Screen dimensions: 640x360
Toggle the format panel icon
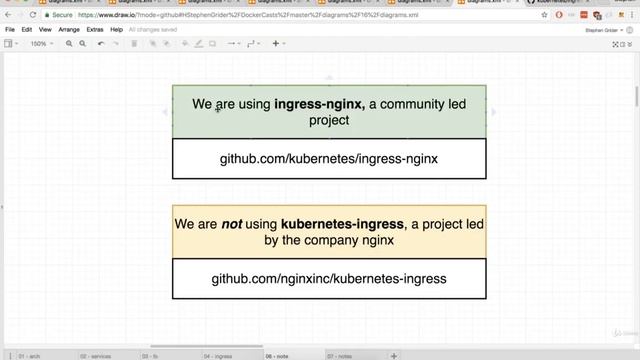(x=622, y=44)
